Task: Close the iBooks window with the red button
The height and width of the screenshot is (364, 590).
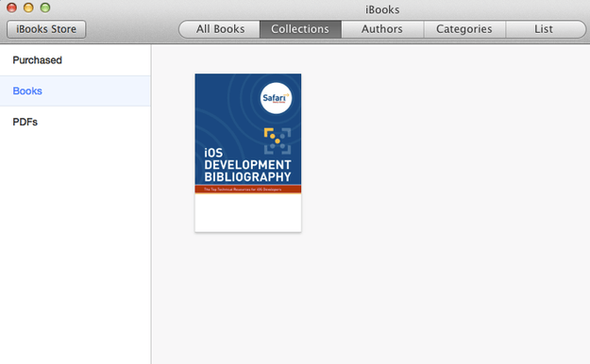Action: (11, 8)
